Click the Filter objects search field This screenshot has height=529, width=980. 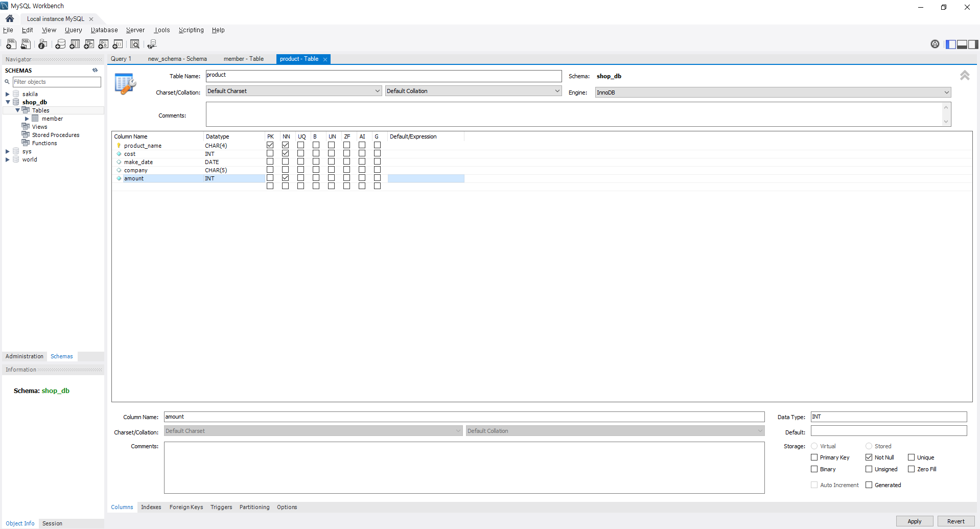(57, 82)
